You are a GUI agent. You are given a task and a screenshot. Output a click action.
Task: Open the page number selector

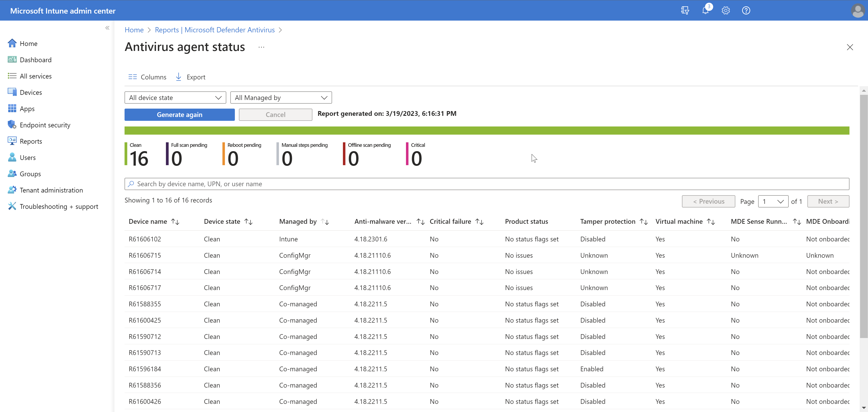(x=773, y=201)
